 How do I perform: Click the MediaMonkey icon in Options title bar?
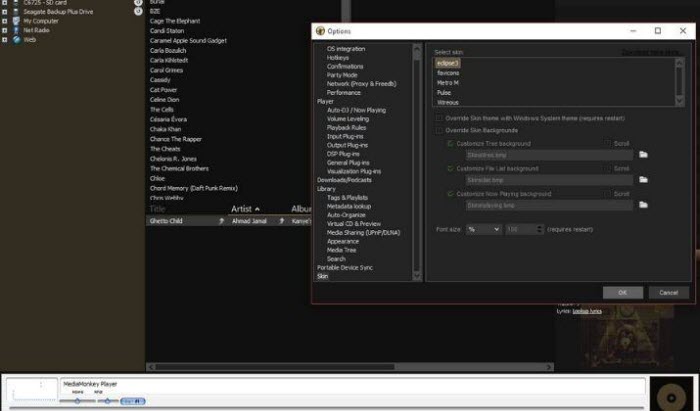[320, 31]
